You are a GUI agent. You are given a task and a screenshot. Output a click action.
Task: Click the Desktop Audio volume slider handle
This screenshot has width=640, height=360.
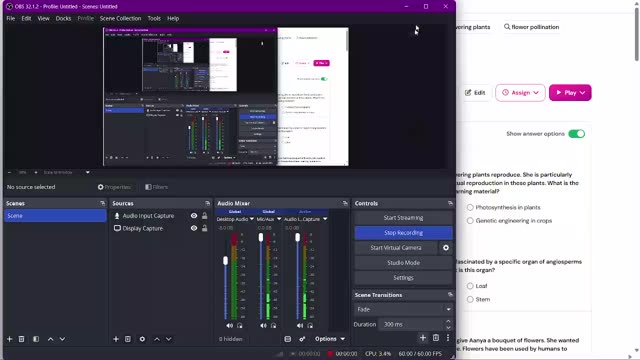[x=225, y=260]
